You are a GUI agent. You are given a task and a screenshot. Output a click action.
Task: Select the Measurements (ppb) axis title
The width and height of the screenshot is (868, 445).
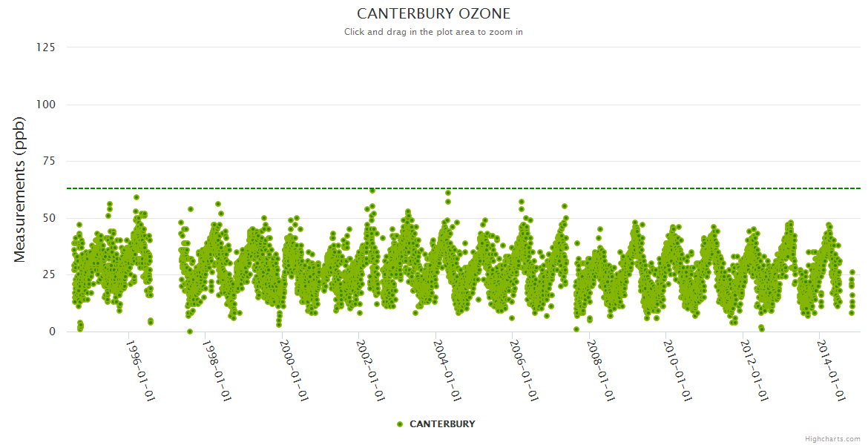click(x=20, y=189)
